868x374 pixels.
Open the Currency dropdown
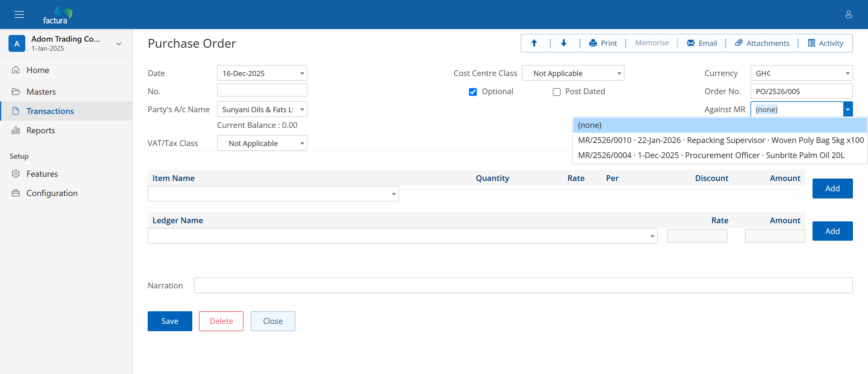[x=848, y=73]
